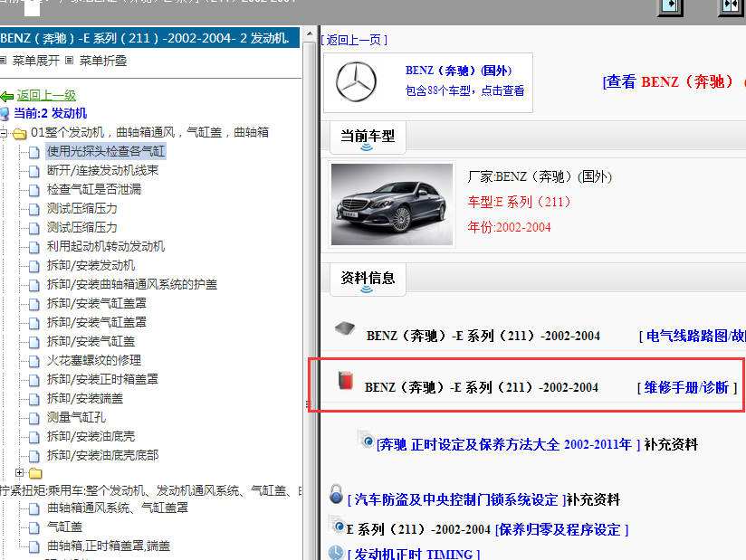Select the 资料信息 tab

coord(368,279)
